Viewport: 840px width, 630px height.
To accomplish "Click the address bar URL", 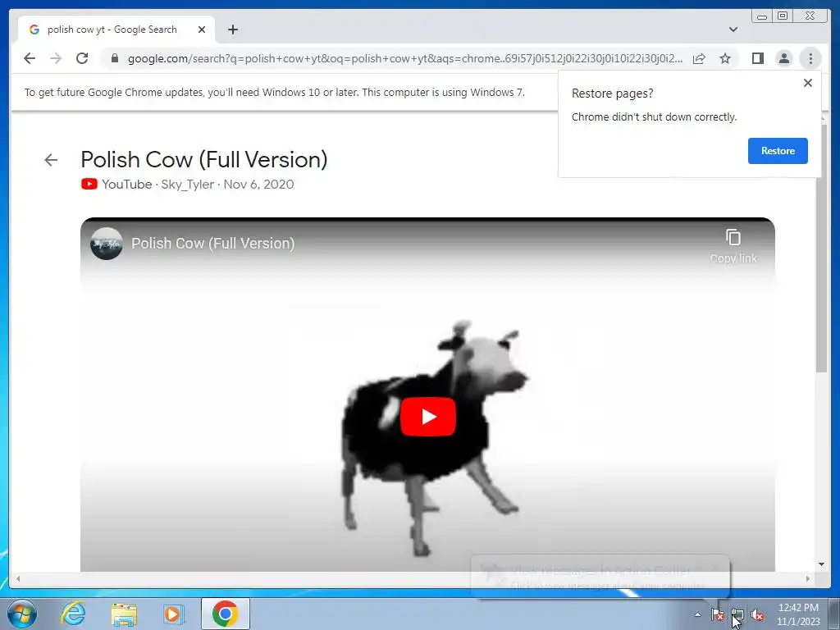I will click(405, 58).
